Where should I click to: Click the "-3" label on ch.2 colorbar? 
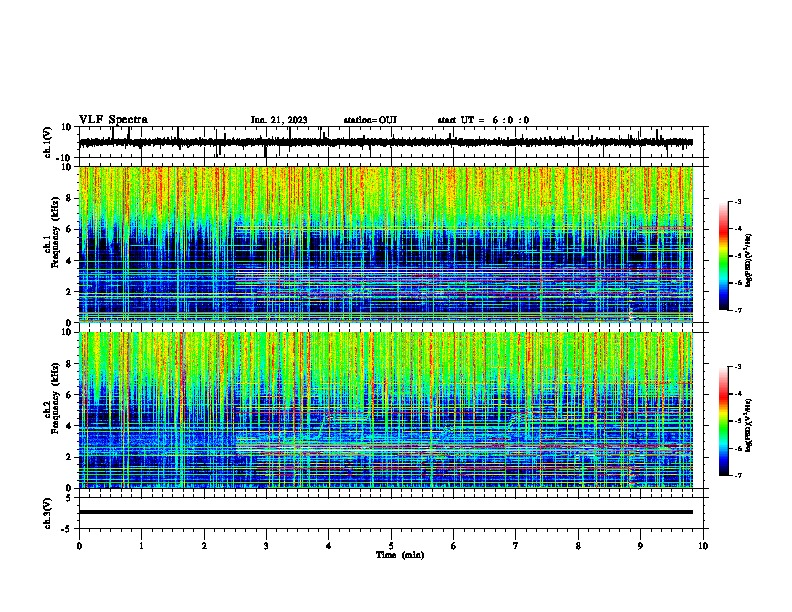[737, 367]
